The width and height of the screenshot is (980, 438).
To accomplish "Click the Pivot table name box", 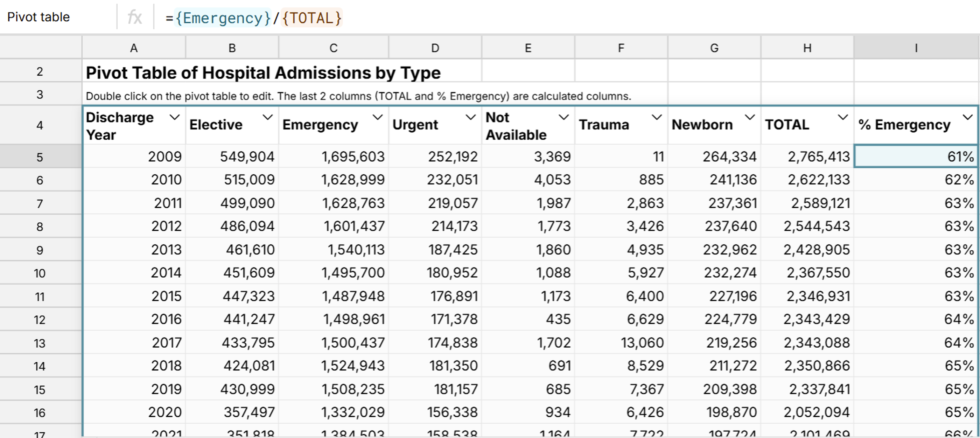I will point(38,17).
